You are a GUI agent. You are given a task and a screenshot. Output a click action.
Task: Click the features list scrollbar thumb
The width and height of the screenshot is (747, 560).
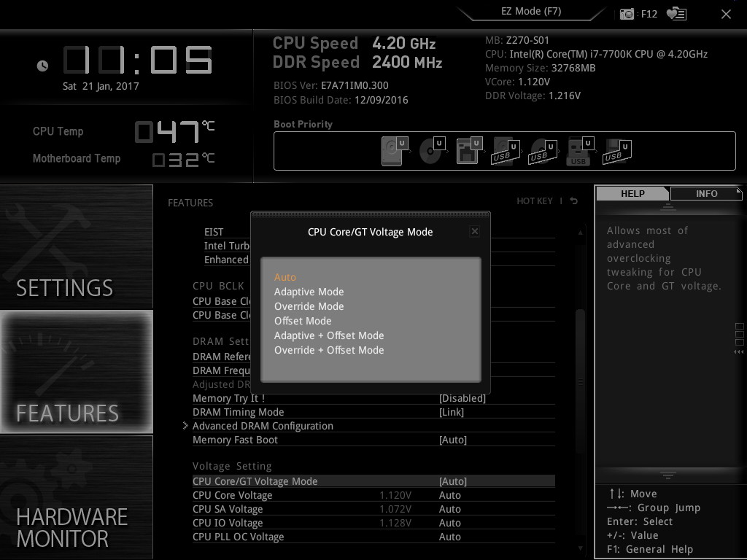coord(580,381)
